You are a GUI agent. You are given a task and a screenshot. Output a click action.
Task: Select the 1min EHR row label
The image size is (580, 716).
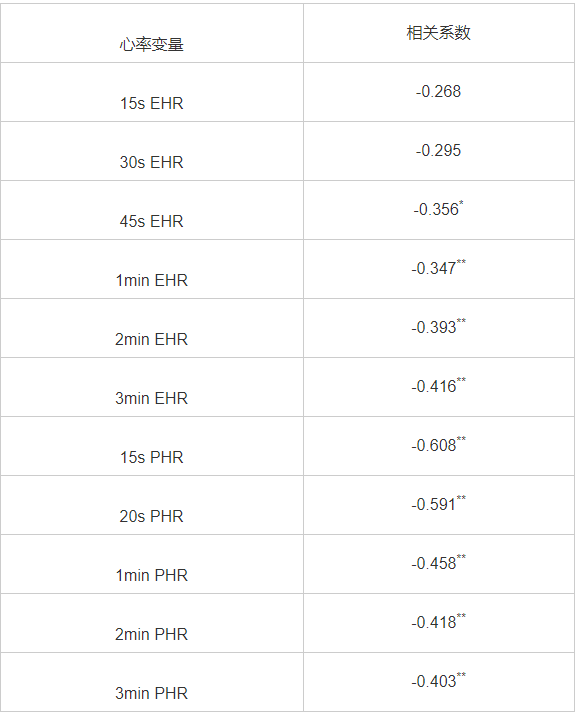(x=152, y=280)
